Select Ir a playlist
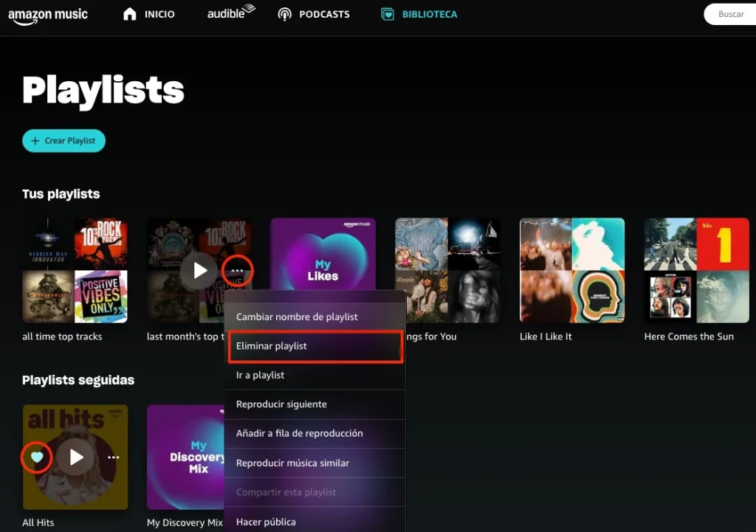This screenshot has height=532, width=756. tap(315, 375)
